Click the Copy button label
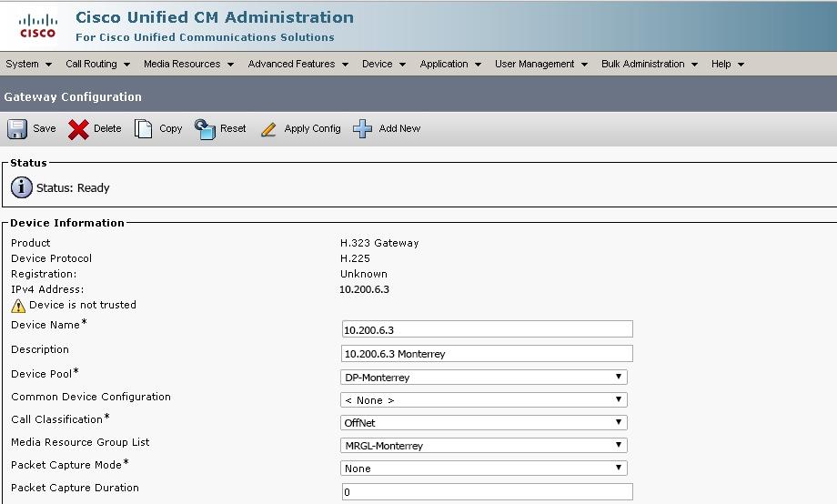The image size is (837, 504). pos(171,128)
